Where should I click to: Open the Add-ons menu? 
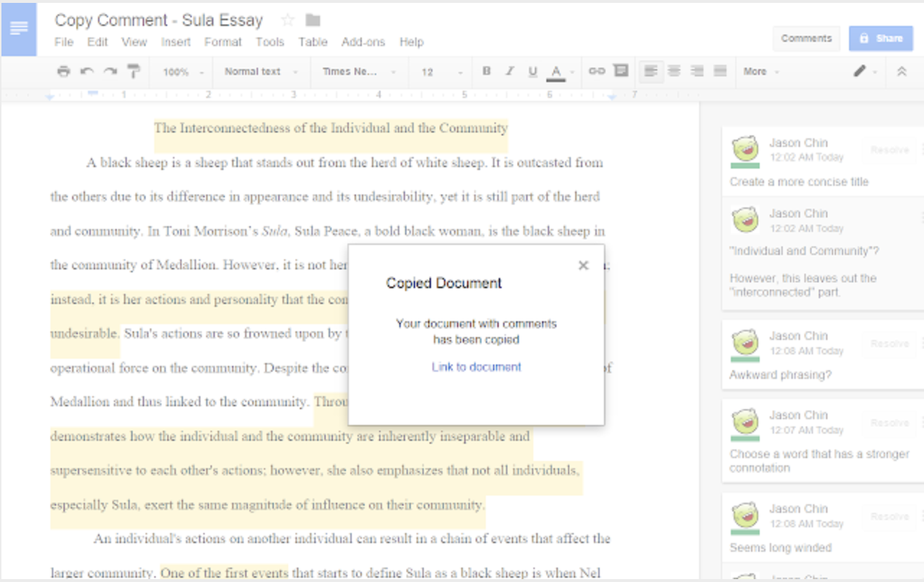[363, 42]
